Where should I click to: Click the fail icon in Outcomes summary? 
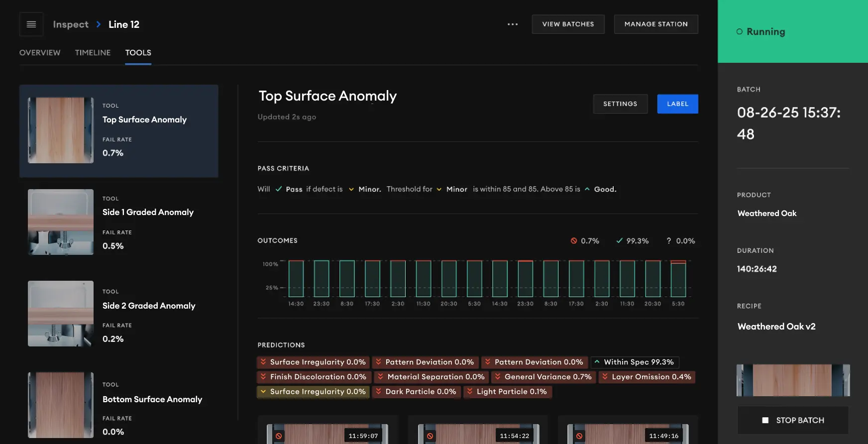[x=574, y=241]
